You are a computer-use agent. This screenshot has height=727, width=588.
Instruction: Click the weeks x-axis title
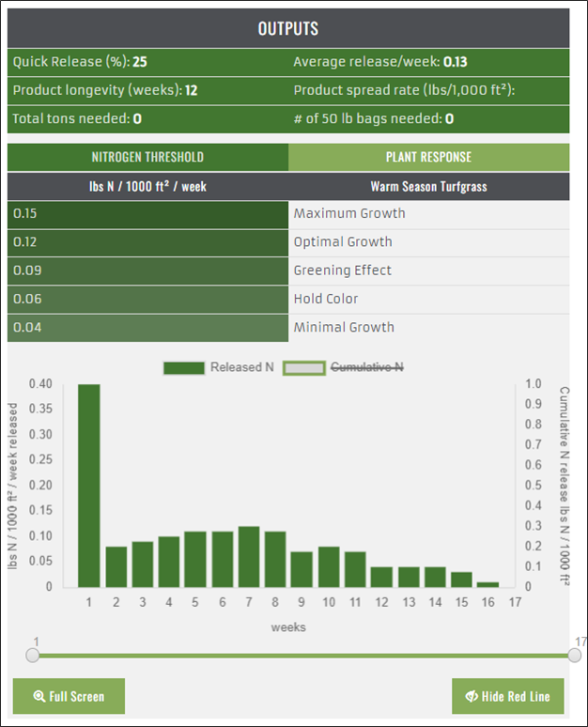[x=288, y=627]
